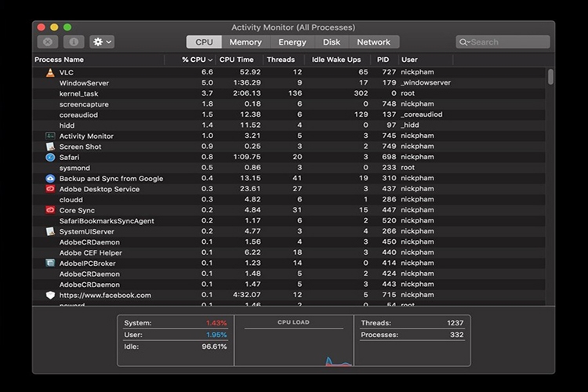Click the Safari compass icon
Screen dimensions: 588x392
tap(50, 157)
